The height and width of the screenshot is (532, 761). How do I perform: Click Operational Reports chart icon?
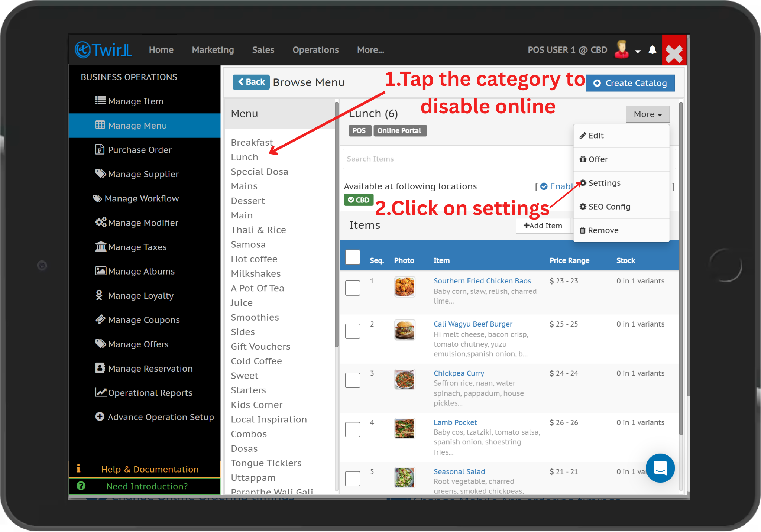(x=100, y=392)
